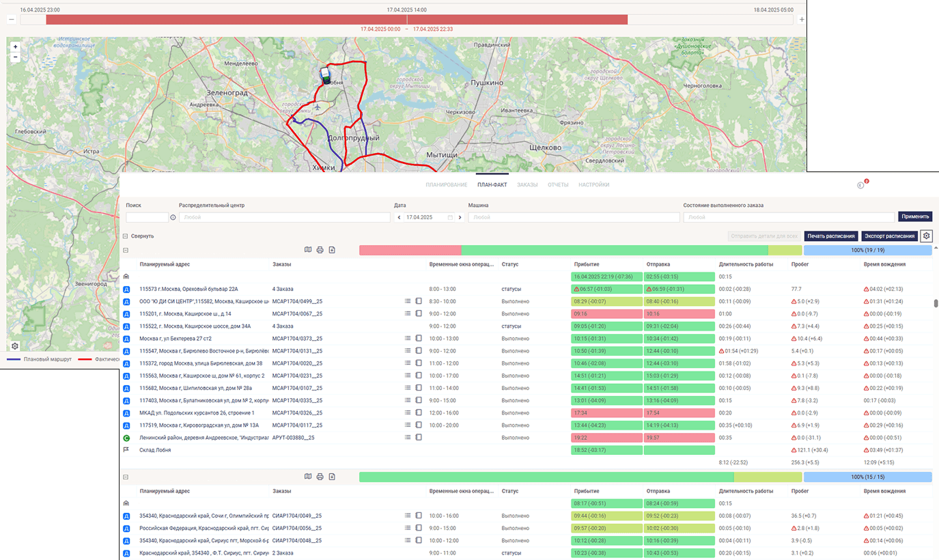Click Печать расписания button
Screen dimensions: 939x560
[x=831, y=236]
